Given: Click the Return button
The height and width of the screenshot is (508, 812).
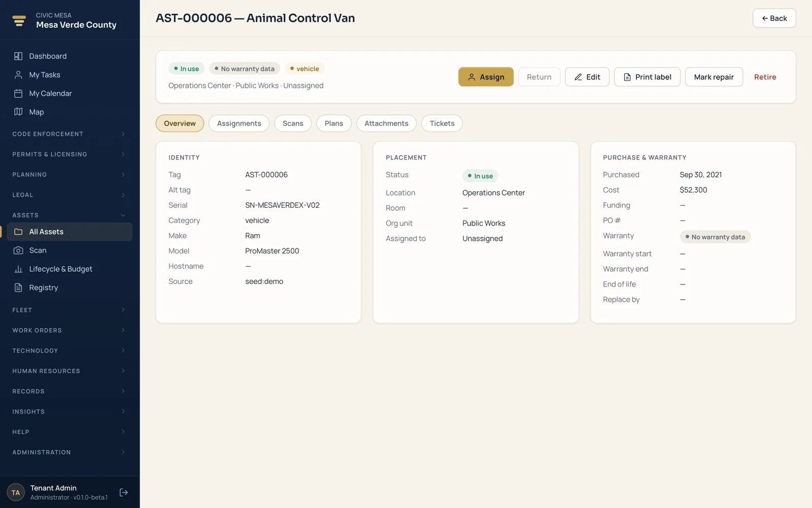Looking at the screenshot, I should tap(539, 77).
